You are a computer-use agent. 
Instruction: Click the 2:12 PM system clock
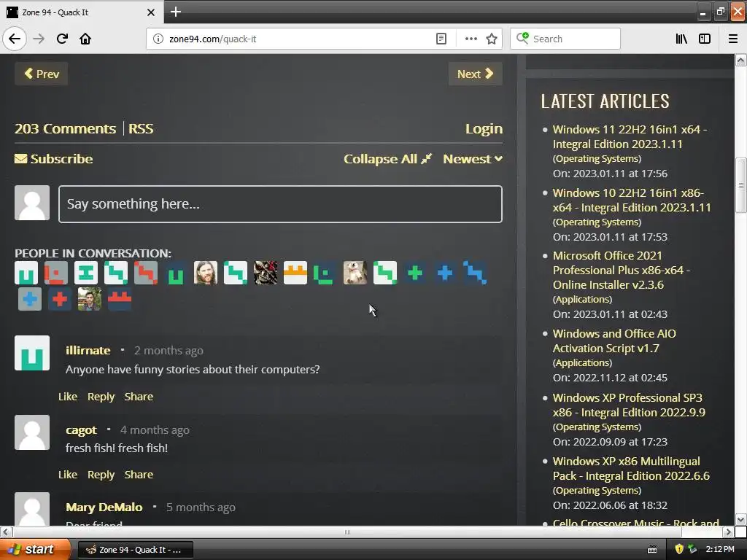720,549
